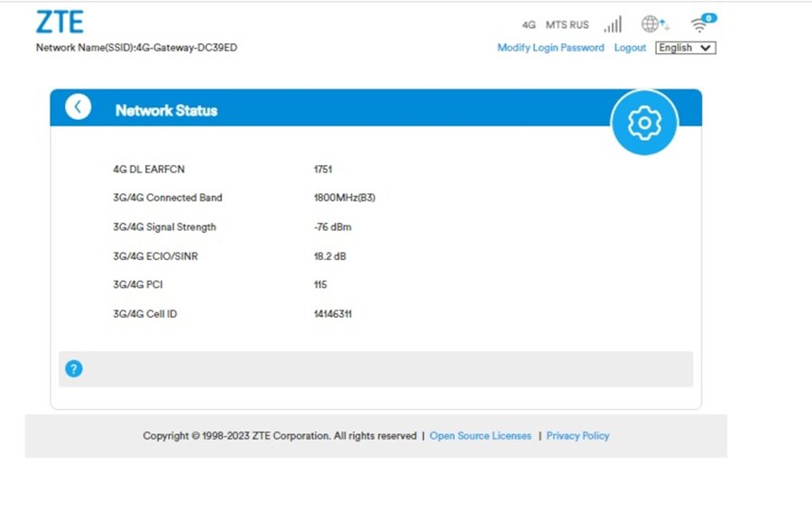Click the 4G DL EARFCN label
812x510 pixels.
click(149, 169)
